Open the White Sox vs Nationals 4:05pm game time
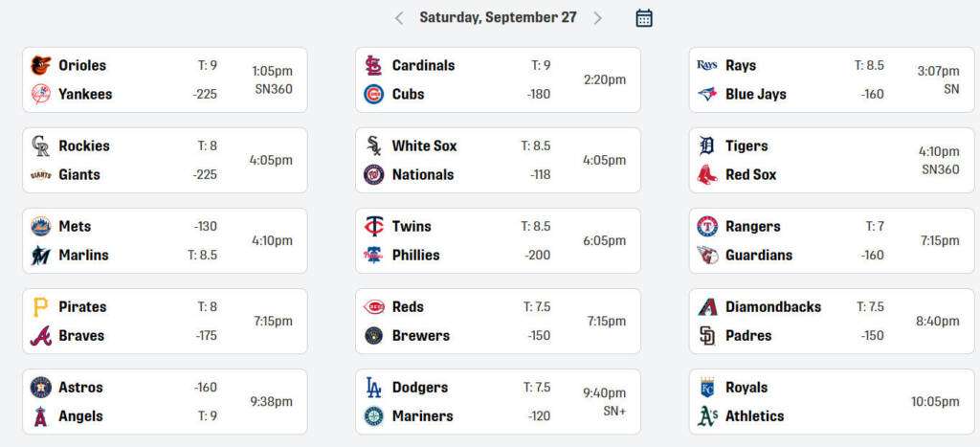 pyautogui.click(x=605, y=160)
